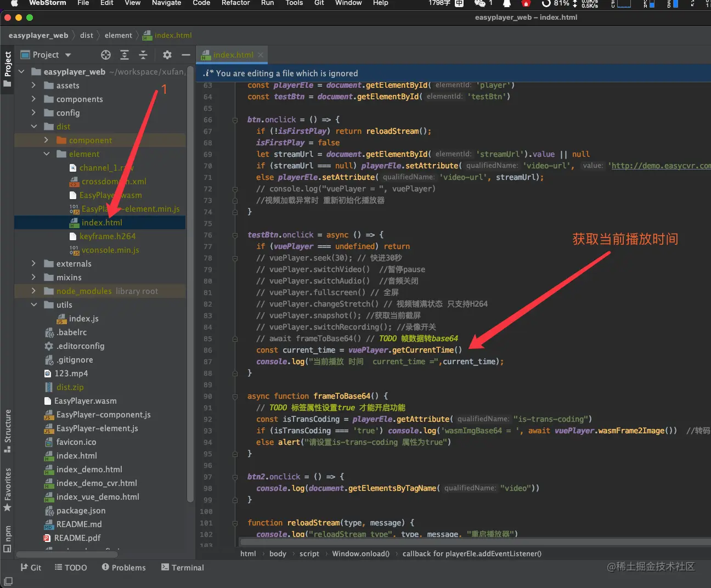Image resolution: width=711 pixels, height=588 pixels.
Task: Collapse the element folder
Action: pyautogui.click(x=46, y=154)
